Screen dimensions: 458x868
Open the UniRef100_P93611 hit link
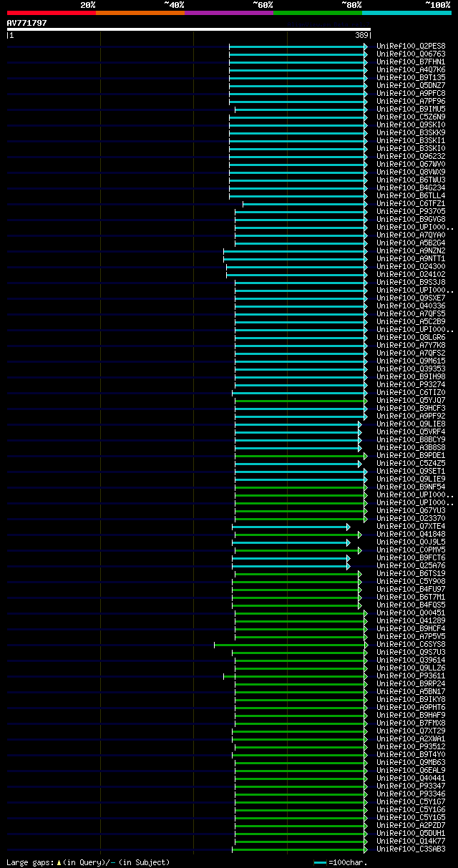(x=411, y=676)
